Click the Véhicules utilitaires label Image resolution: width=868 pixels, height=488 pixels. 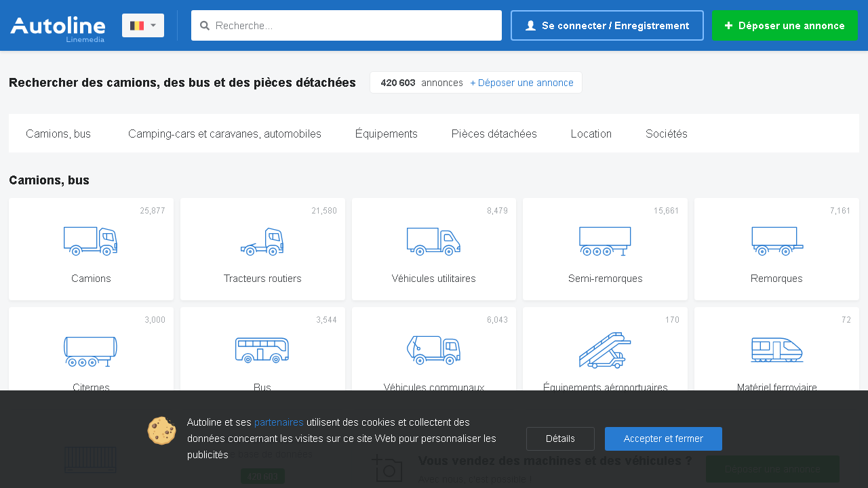[x=434, y=279]
